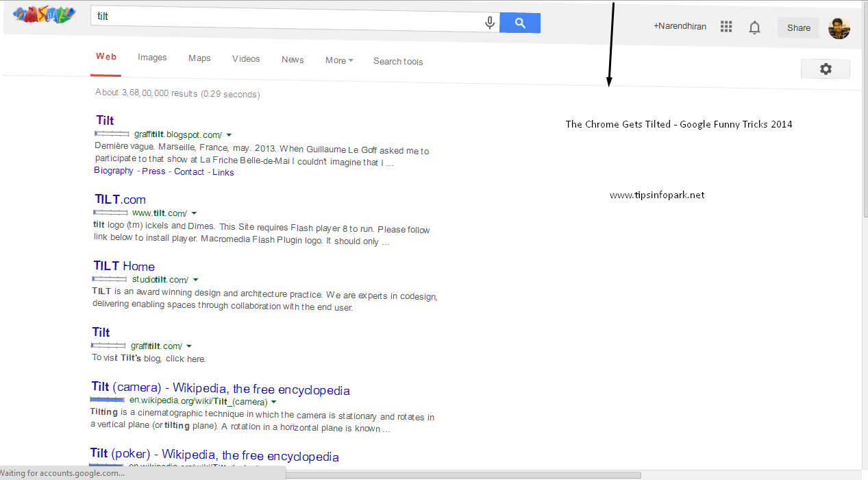Open Search tools

(398, 61)
